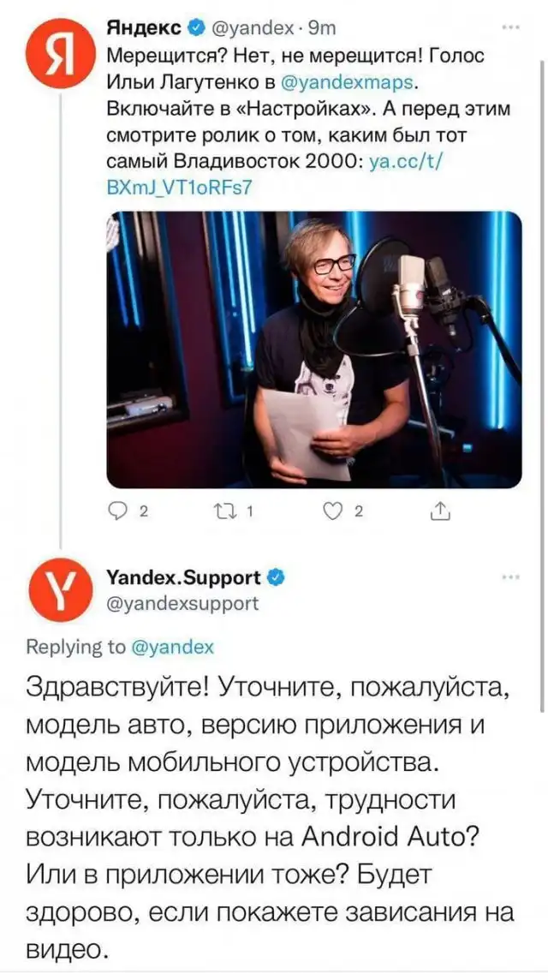Open the Yandex.Support profile avatar
The width and height of the screenshot is (548, 980).
point(61,590)
